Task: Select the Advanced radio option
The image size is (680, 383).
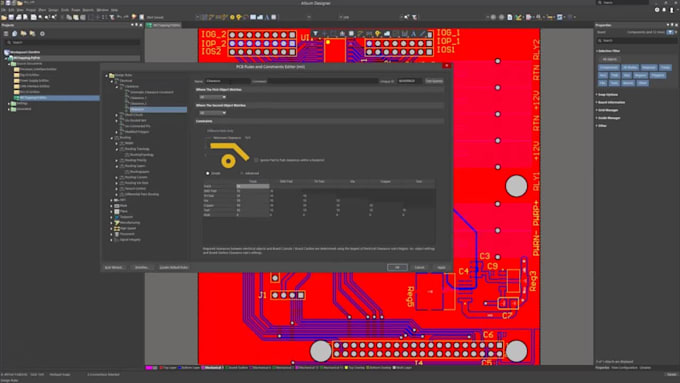Action: [x=242, y=173]
